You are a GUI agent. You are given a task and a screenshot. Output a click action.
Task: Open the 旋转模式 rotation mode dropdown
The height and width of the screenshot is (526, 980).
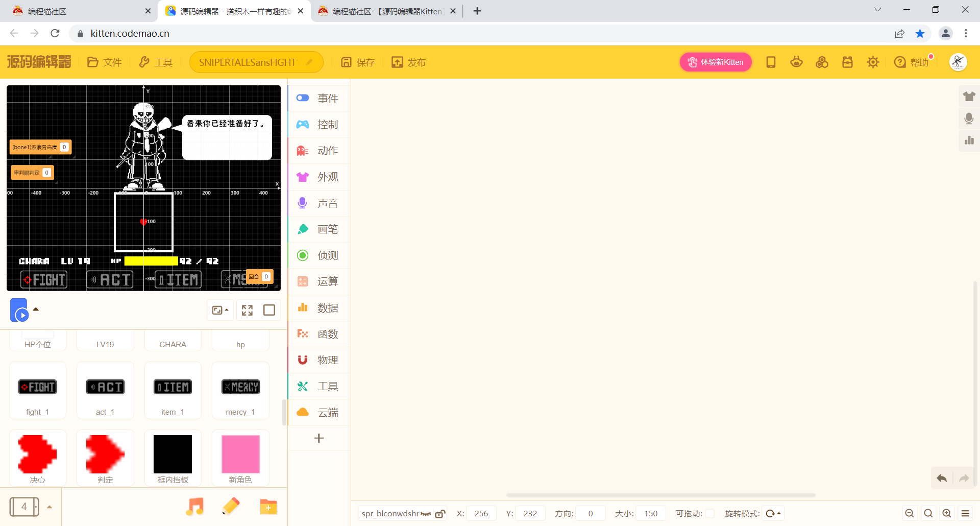[x=774, y=513]
